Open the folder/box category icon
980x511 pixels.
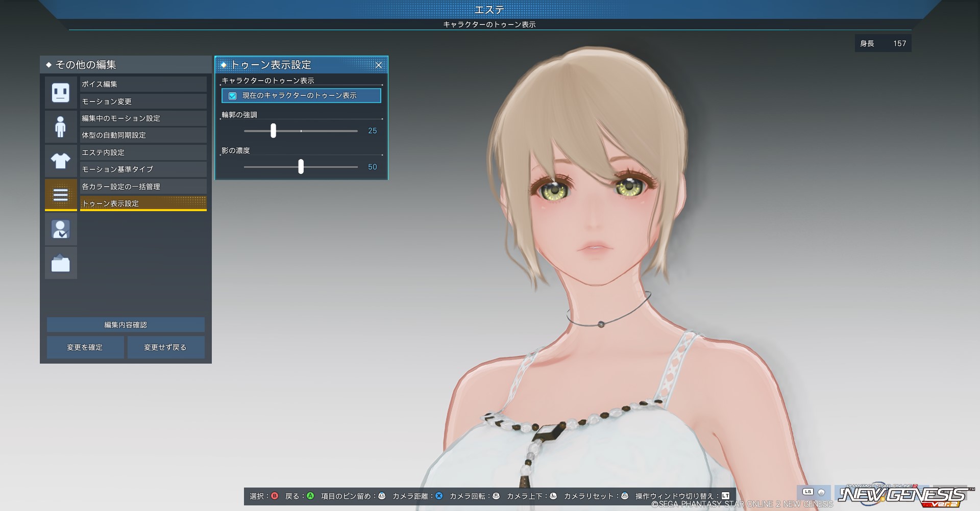[61, 263]
